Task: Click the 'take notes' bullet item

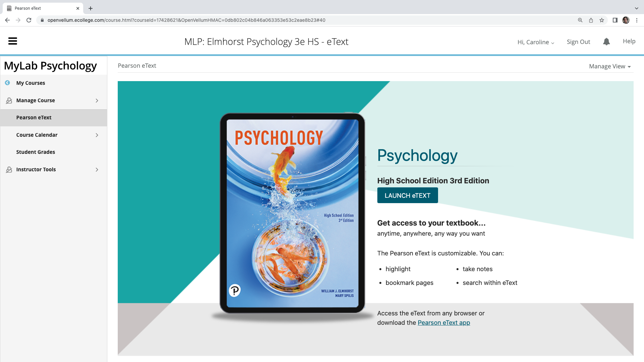Action: (x=478, y=269)
